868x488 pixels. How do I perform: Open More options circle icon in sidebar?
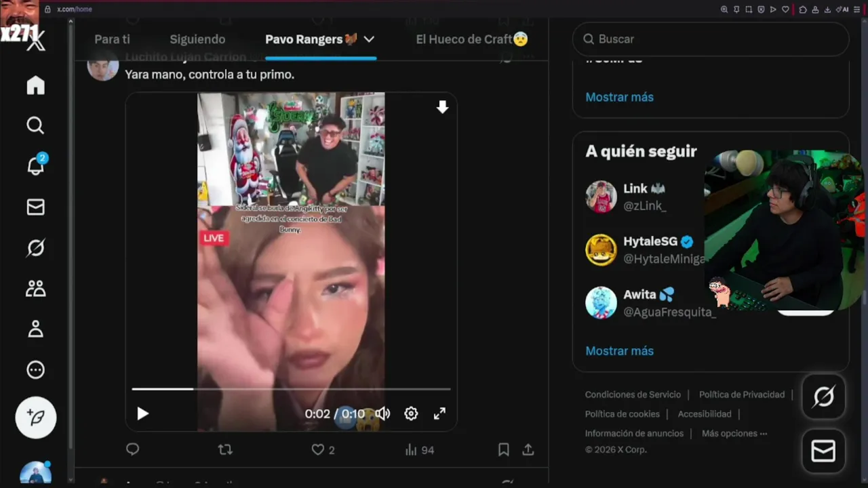click(x=35, y=370)
